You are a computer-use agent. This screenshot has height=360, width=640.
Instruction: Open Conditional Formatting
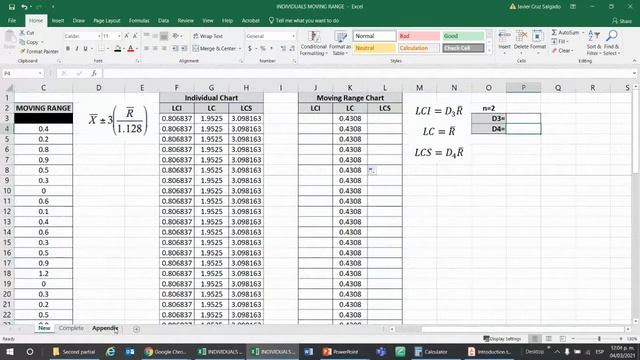click(313, 43)
